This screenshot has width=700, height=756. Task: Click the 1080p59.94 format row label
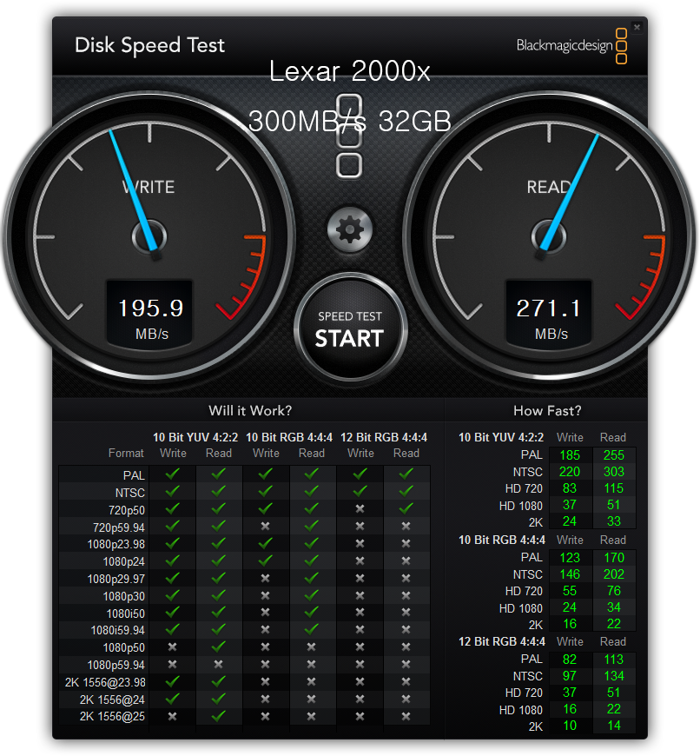point(116,665)
